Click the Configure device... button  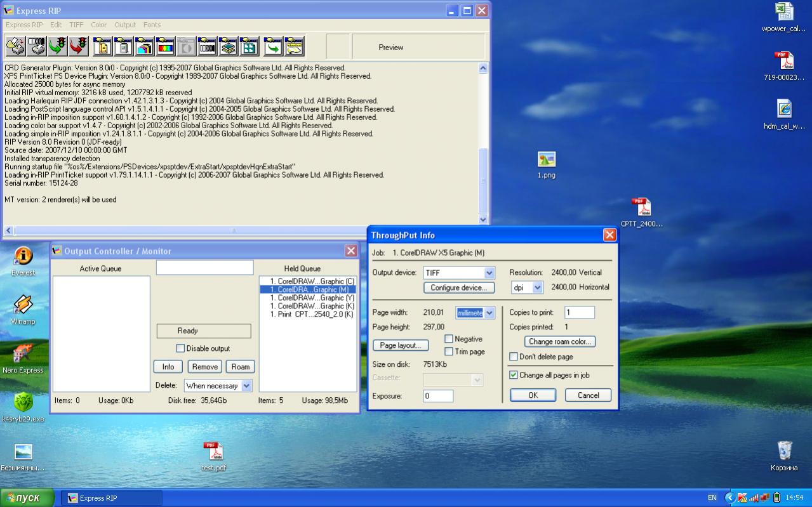pos(459,287)
